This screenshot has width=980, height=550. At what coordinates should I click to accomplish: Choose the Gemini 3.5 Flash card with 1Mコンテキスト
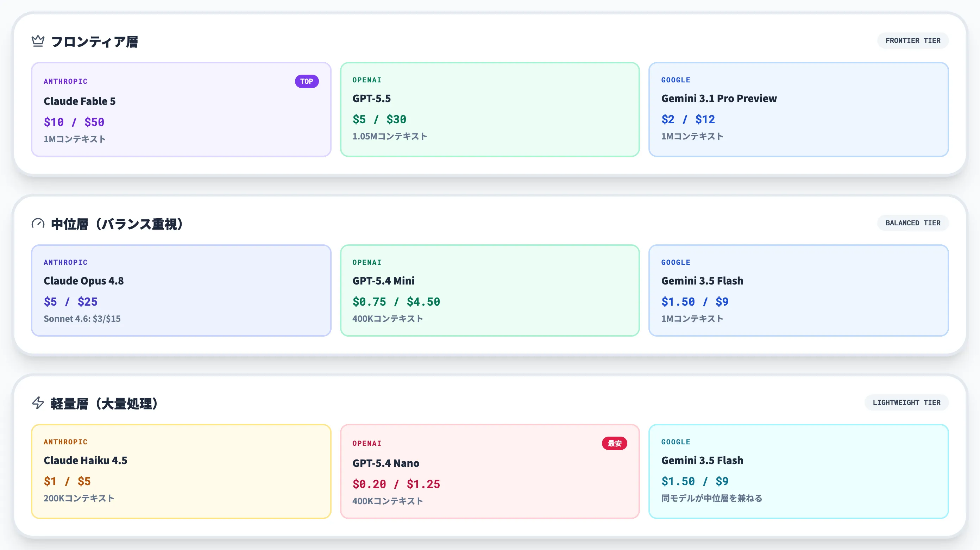[x=798, y=290]
